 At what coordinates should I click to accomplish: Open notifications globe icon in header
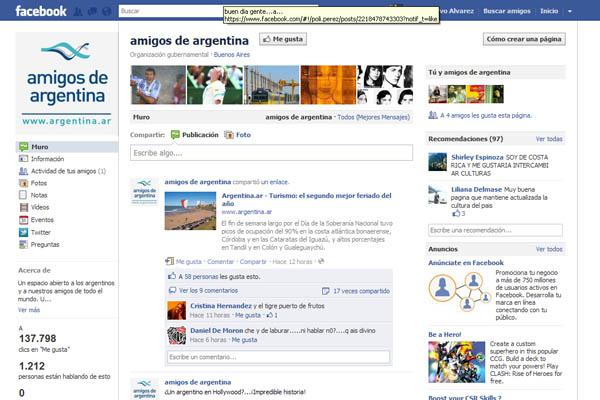(107, 11)
